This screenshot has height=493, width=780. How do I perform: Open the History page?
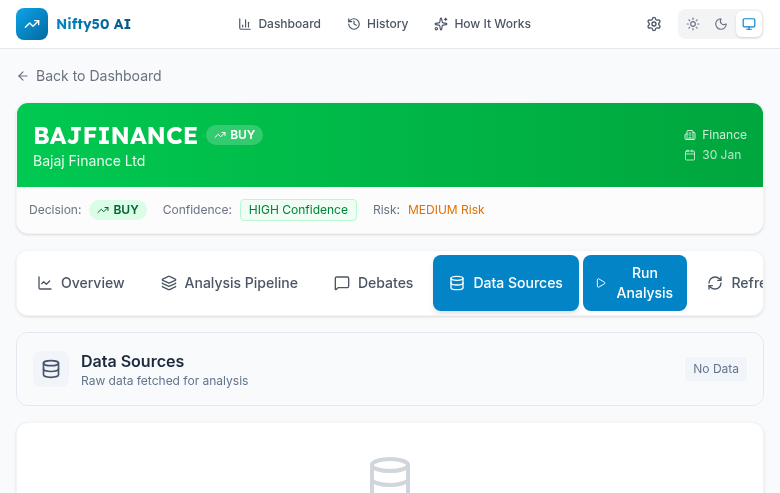coord(378,24)
